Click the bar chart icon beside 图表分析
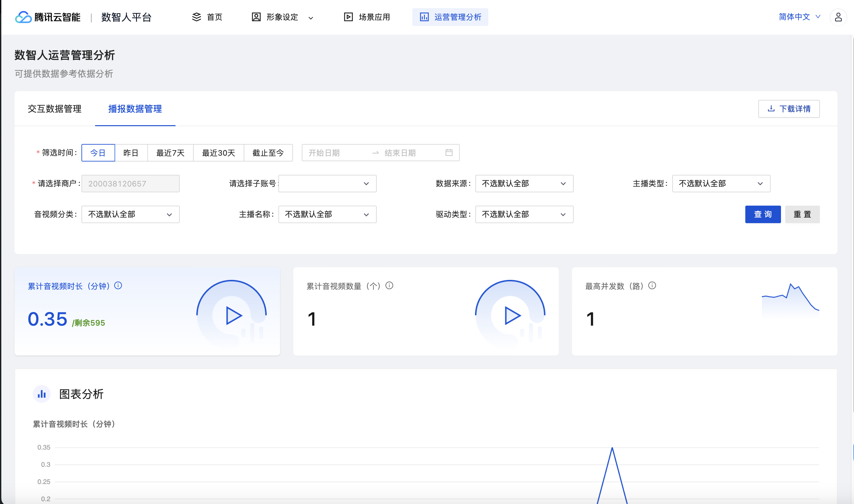The width and height of the screenshot is (854, 504). pos(42,394)
